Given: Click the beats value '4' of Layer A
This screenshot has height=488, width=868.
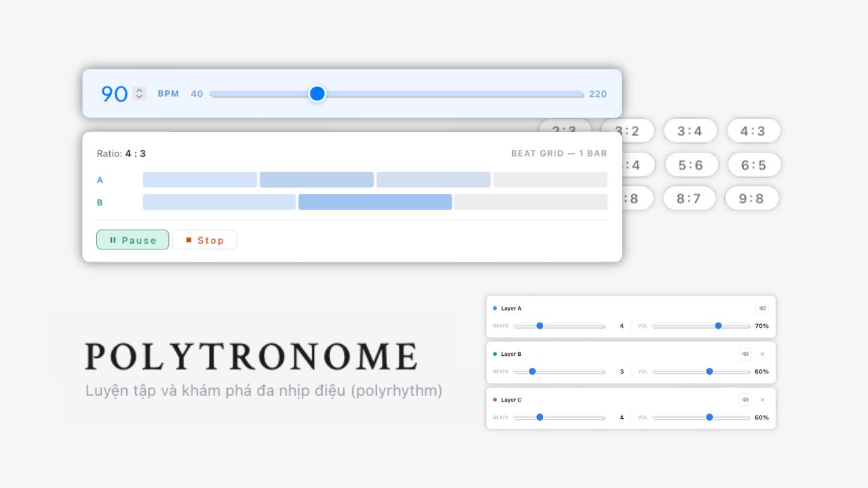Looking at the screenshot, I should tap(622, 326).
